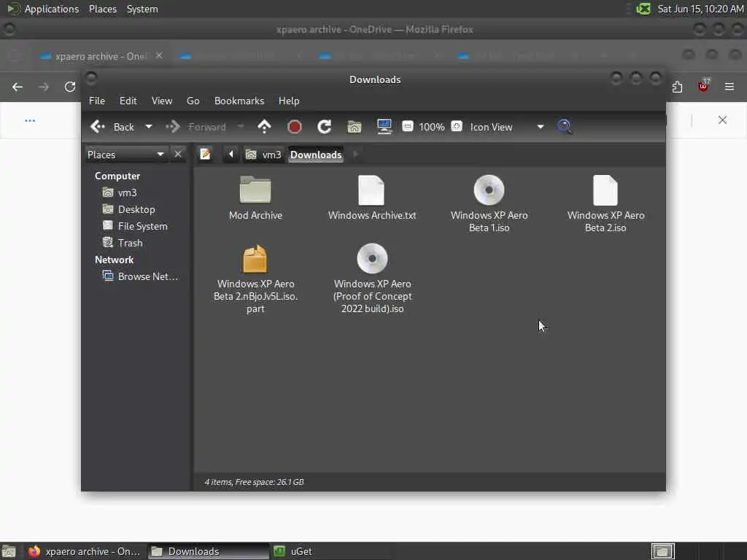This screenshot has width=747, height=560.
Task: Open the File menu
Action: tap(97, 101)
